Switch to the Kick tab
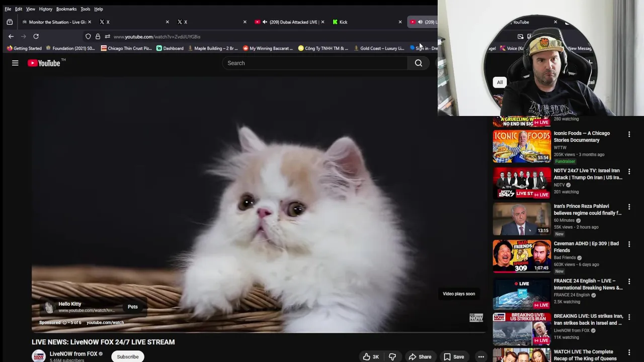The height and width of the screenshot is (362, 644). [x=367, y=22]
